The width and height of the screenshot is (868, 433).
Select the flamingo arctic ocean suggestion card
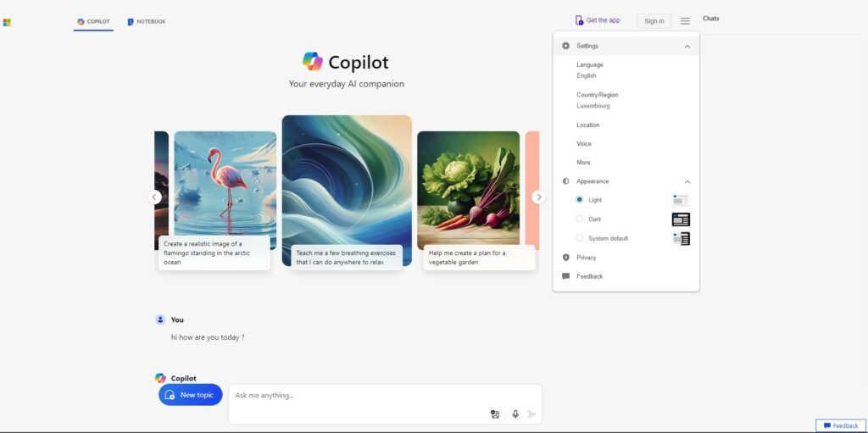[x=225, y=191]
